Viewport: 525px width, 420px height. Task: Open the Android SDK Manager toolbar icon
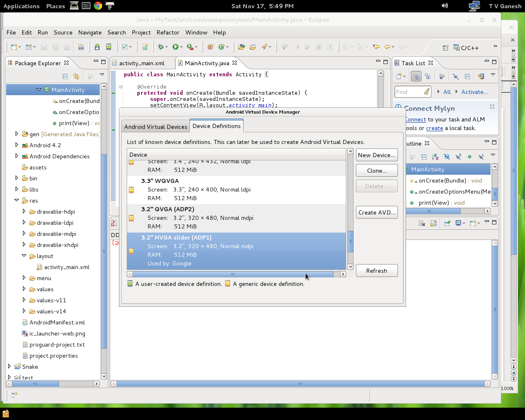tap(97, 47)
